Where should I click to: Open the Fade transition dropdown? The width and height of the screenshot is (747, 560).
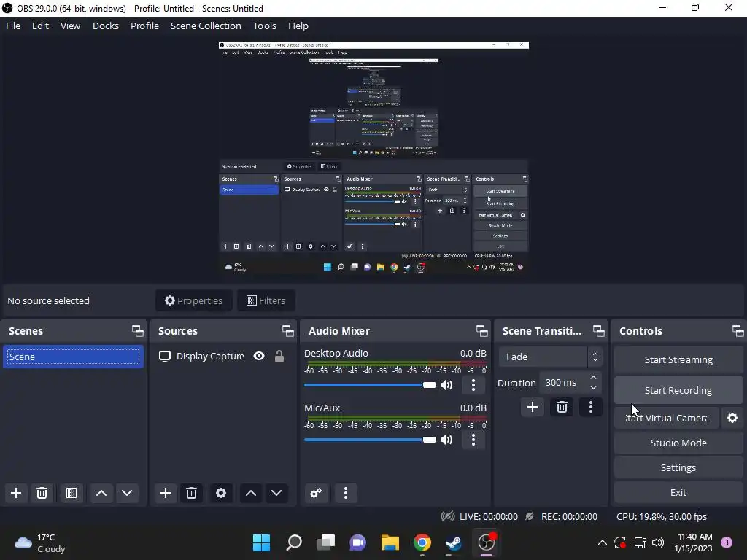(550, 357)
